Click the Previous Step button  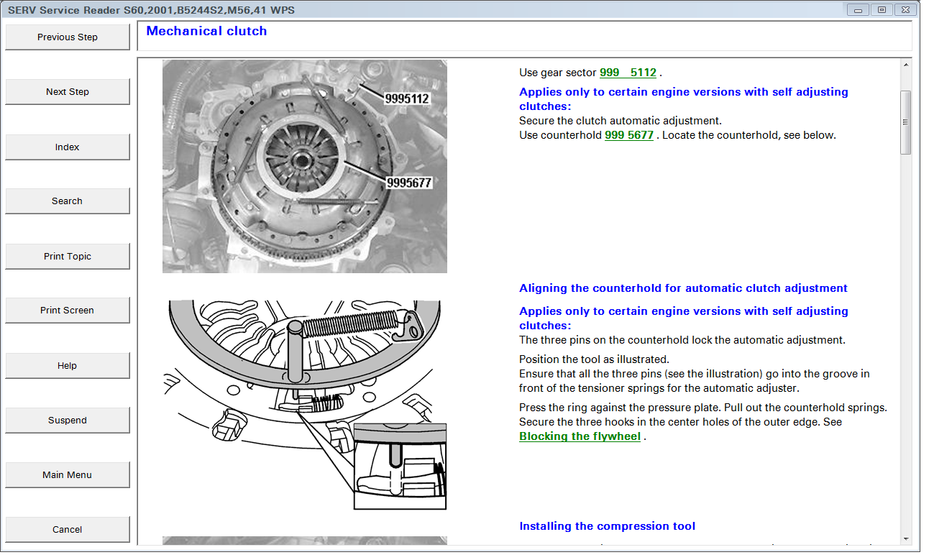pos(68,37)
